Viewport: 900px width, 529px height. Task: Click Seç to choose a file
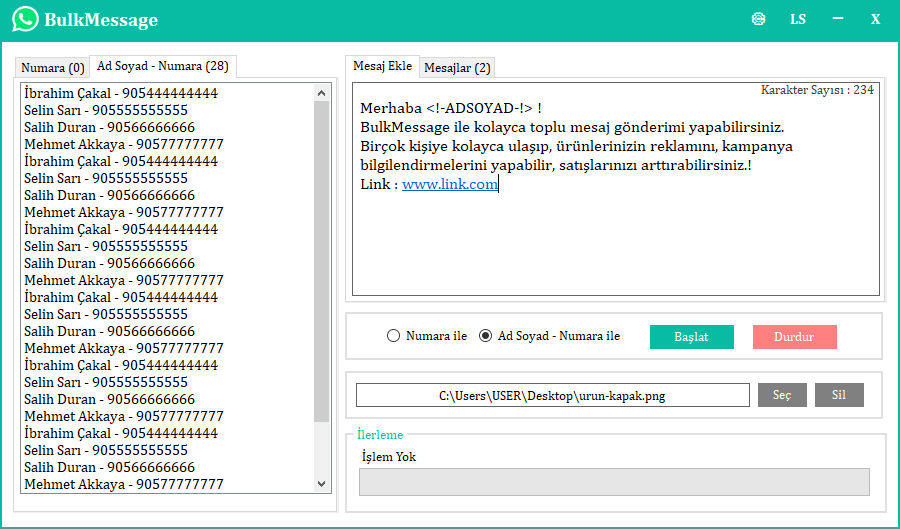782,395
